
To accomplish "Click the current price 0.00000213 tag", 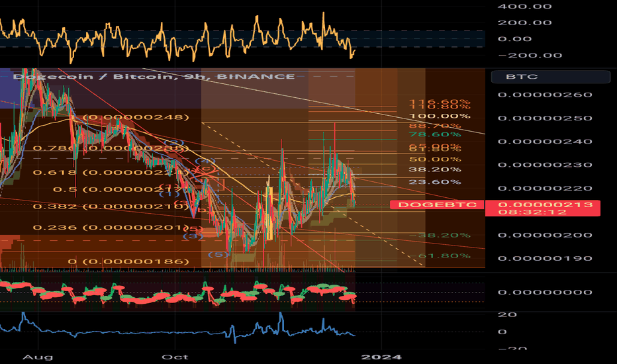I will click(545, 205).
